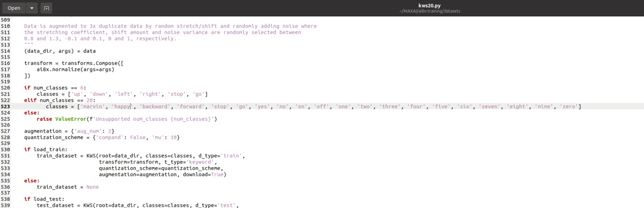Click the 'keyword' string on line 532
Image resolution: width=644 pixels, height=208 pixels.
(x=200, y=162)
